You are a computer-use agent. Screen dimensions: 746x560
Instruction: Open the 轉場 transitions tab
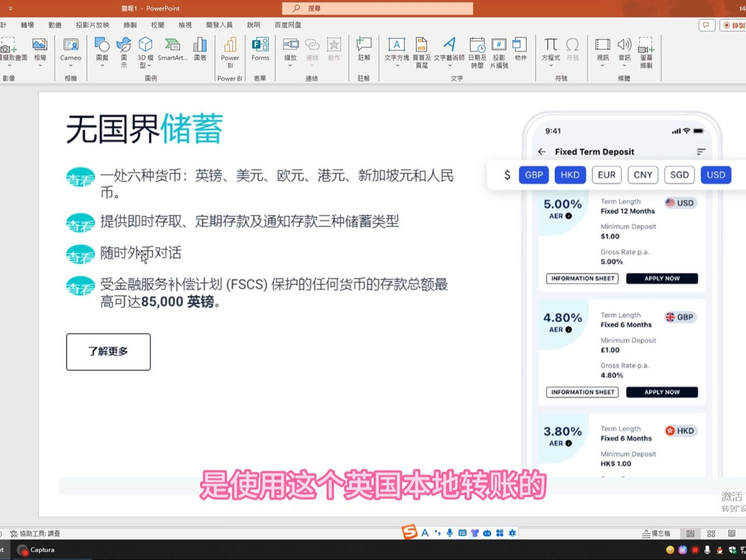[x=27, y=25]
